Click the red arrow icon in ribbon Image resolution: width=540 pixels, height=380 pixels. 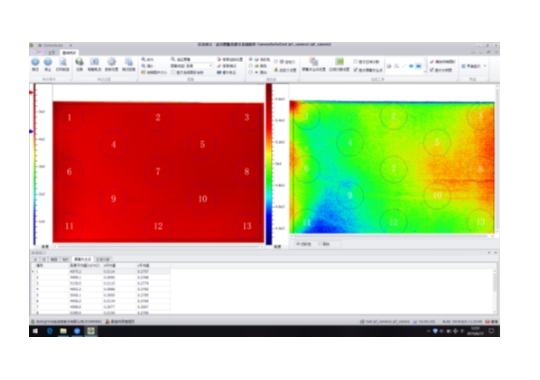click(x=219, y=59)
